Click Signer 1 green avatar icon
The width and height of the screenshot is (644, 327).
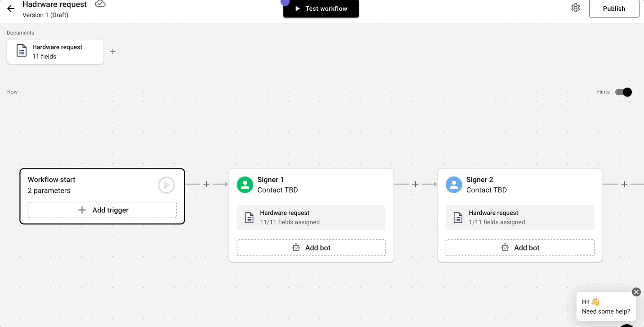[245, 185]
